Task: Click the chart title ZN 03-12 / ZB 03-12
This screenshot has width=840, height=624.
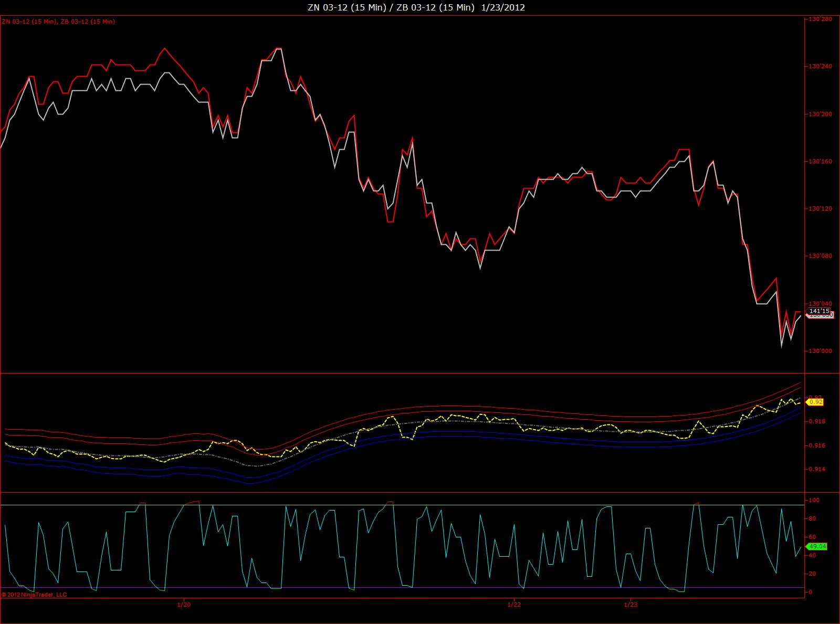Action: (x=416, y=7)
